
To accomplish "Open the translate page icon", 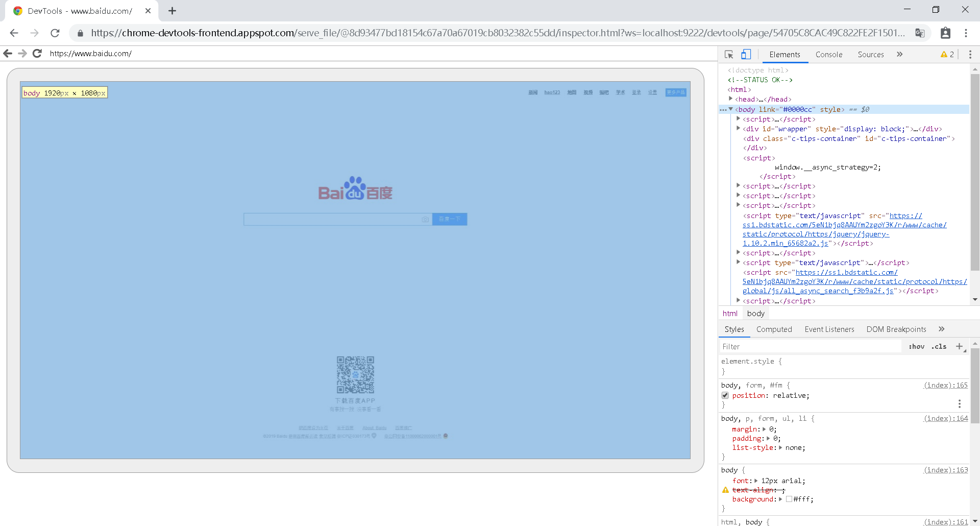I will pos(920,33).
